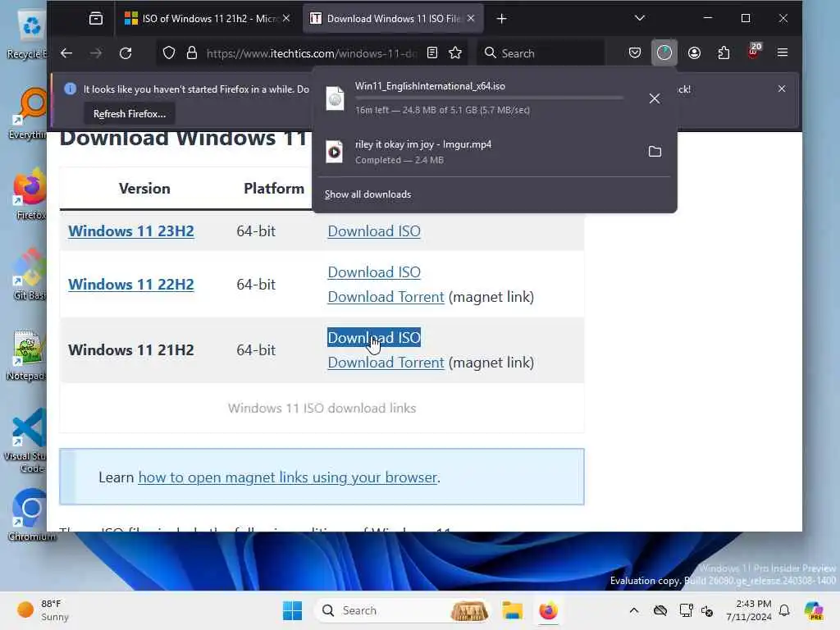Viewport: 840px width, 630px height.
Task: Click the Platform column header
Action: 274,189
